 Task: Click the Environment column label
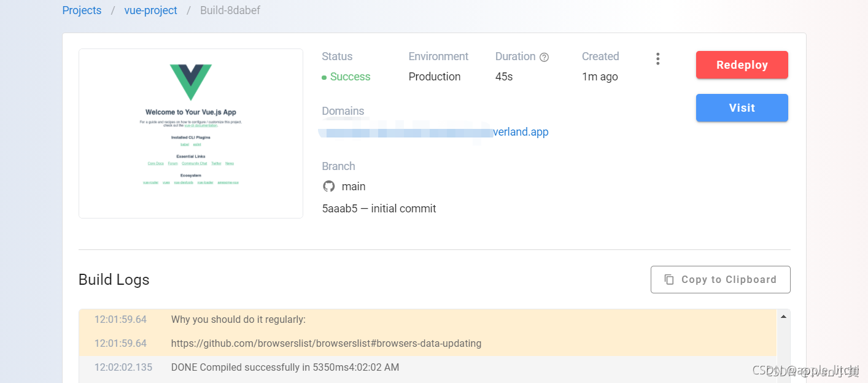438,56
